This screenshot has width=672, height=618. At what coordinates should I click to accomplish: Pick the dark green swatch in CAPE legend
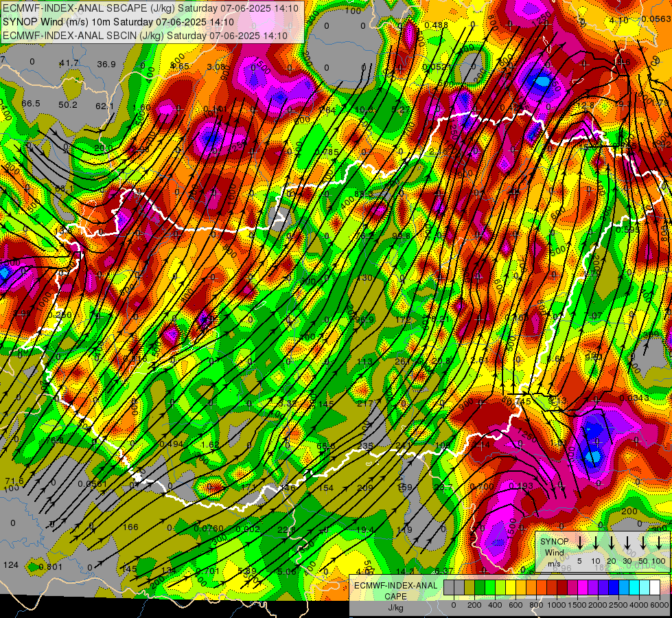480,588
